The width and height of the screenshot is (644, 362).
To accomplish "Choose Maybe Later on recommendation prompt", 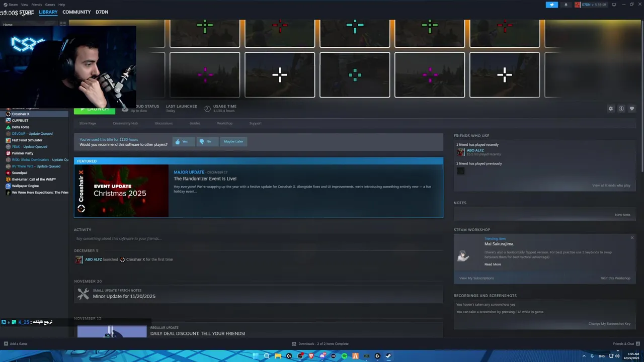I will coord(233,142).
